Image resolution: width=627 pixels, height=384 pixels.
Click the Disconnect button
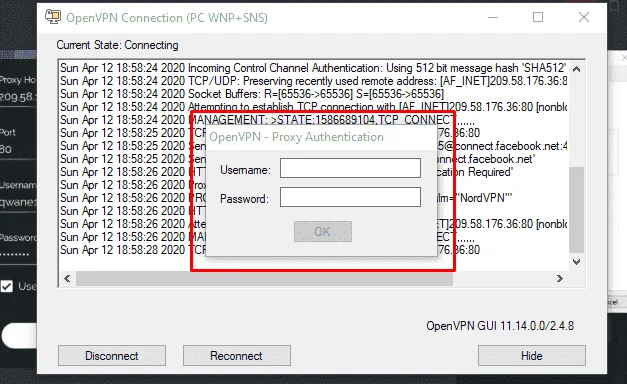point(112,356)
